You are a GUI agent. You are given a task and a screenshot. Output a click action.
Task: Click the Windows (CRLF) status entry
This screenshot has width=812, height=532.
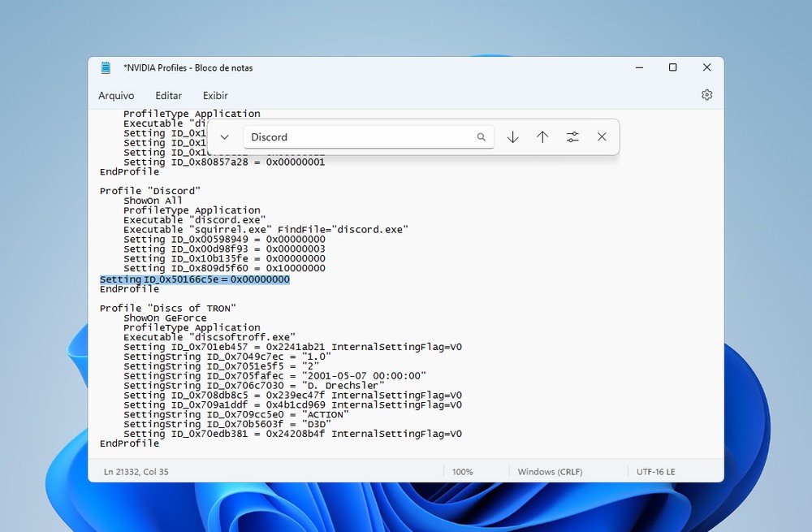point(550,472)
